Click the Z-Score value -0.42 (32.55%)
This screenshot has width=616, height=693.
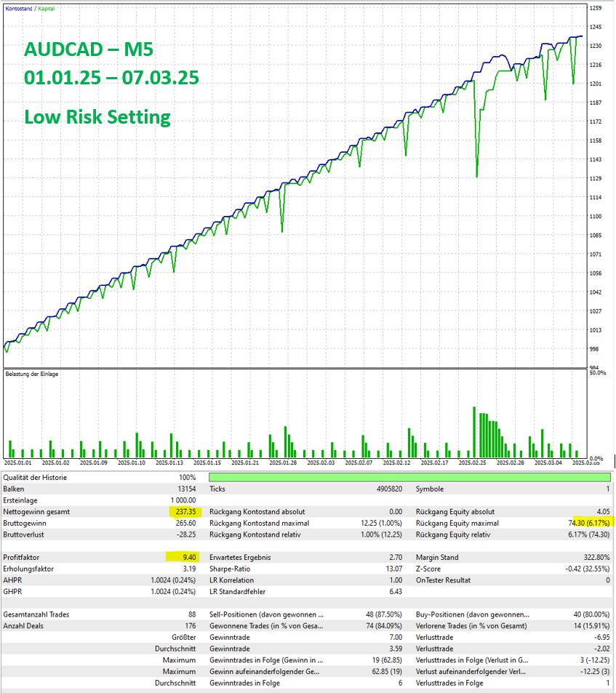tap(588, 569)
